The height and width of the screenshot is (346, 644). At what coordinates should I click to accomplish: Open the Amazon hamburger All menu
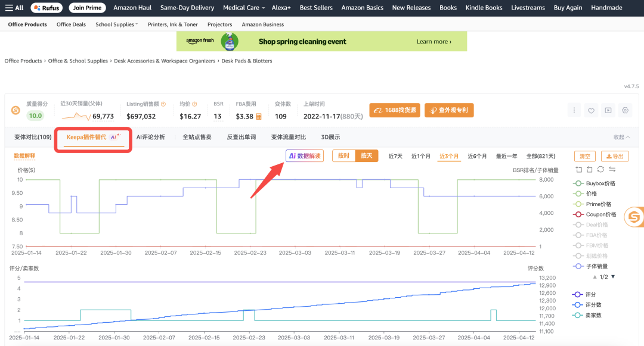pyautogui.click(x=14, y=8)
